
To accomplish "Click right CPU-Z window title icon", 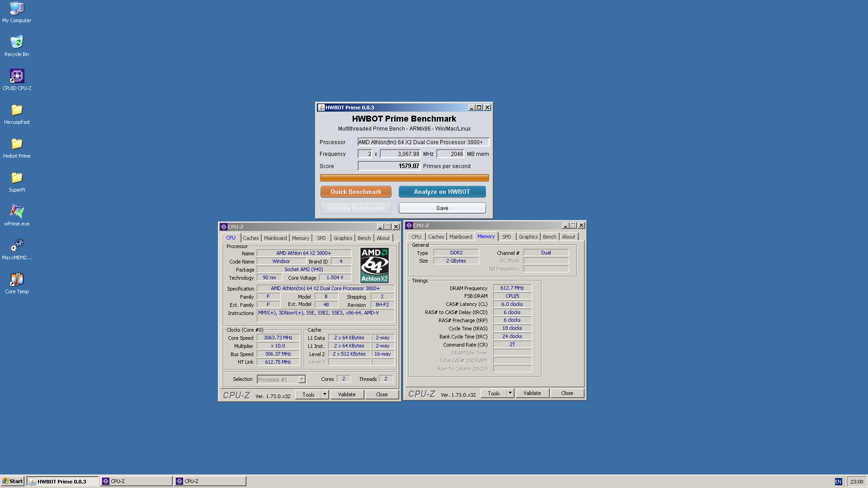I will pos(409,225).
